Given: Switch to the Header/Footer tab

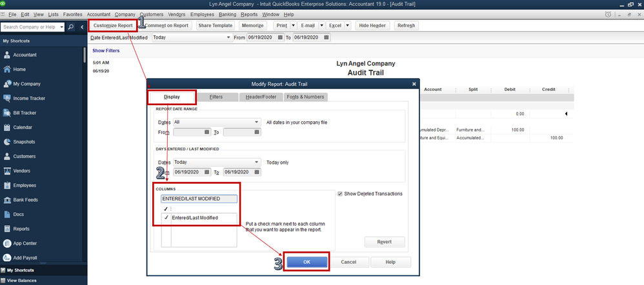Looking at the screenshot, I should (x=261, y=97).
